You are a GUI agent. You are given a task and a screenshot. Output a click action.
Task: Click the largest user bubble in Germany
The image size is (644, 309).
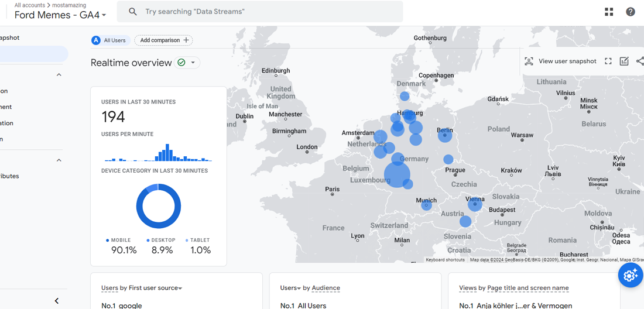(397, 174)
